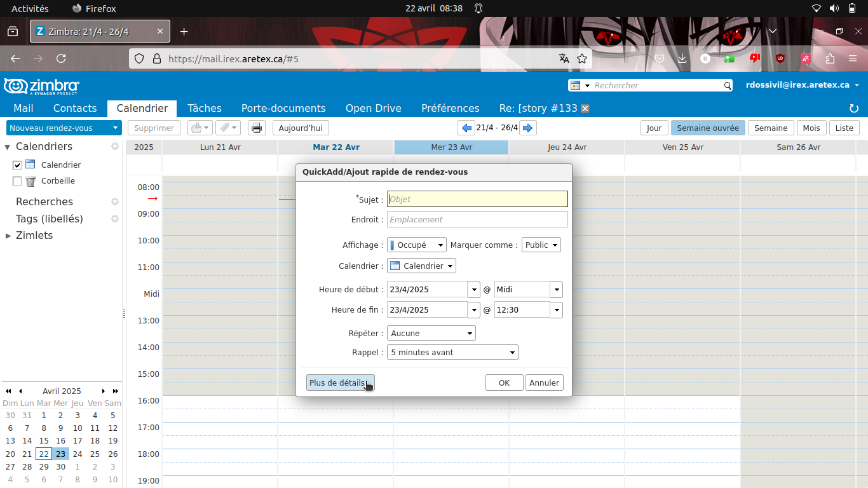Confirm appointment with OK button
The image size is (868, 488).
point(505,383)
